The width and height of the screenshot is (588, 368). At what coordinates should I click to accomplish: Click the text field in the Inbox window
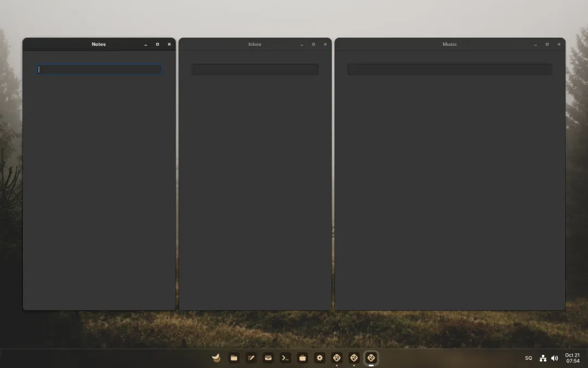[255, 69]
